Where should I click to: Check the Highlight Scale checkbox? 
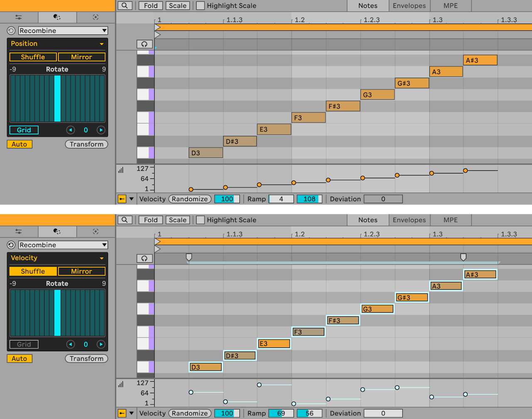201,5
